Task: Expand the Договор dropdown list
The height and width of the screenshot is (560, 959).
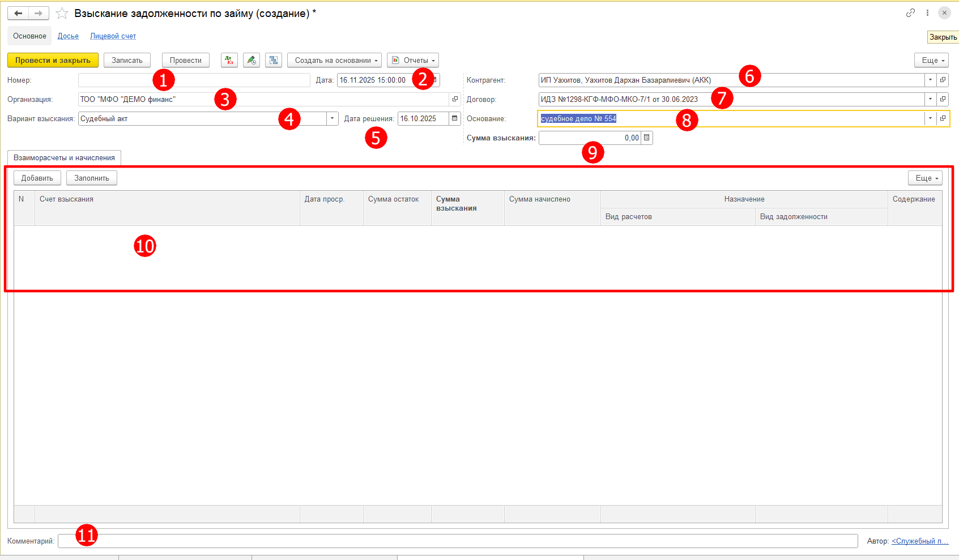Action: 930,99
